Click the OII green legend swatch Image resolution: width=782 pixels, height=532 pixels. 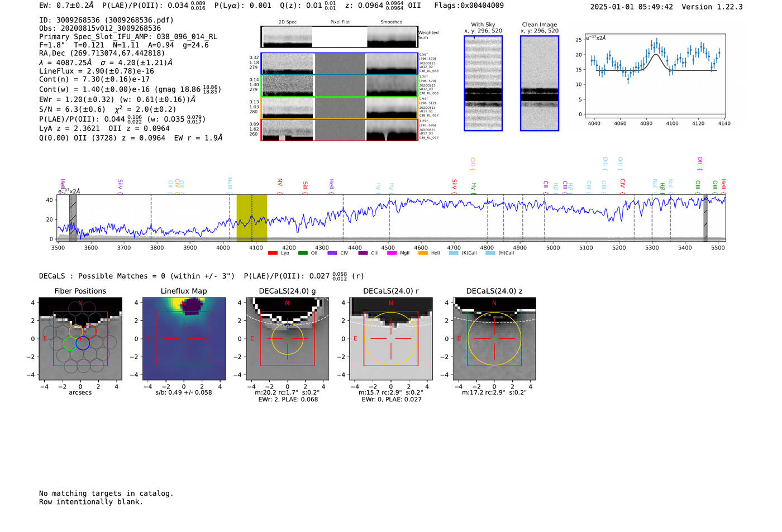(303, 253)
